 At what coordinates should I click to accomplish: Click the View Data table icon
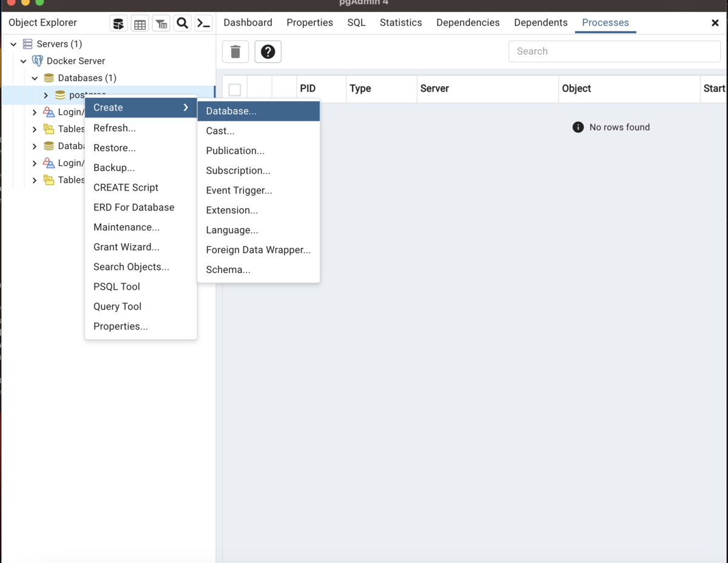(140, 24)
